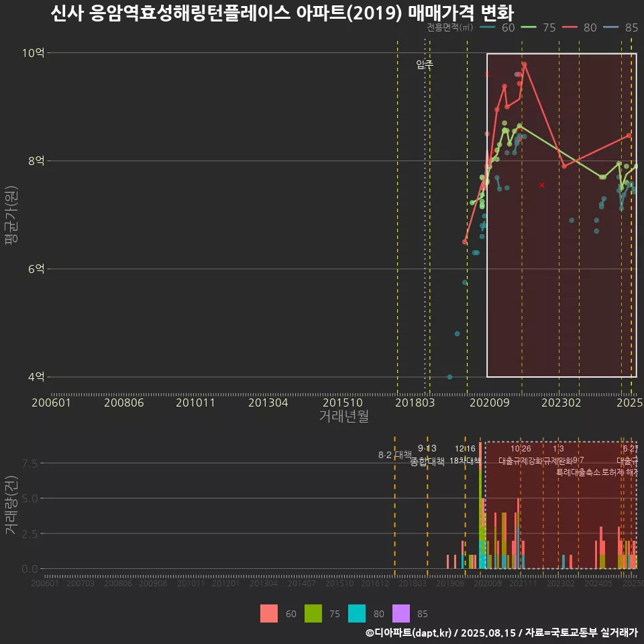This screenshot has width=644, height=644.
Task: Click the red 80㎡ peak point near 10억
Action: (x=524, y=64)
